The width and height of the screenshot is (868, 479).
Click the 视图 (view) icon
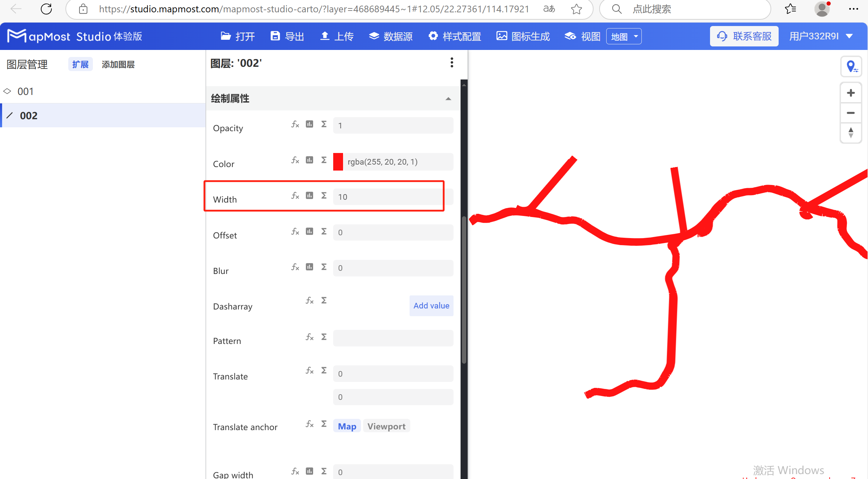[x=570, y=36]
